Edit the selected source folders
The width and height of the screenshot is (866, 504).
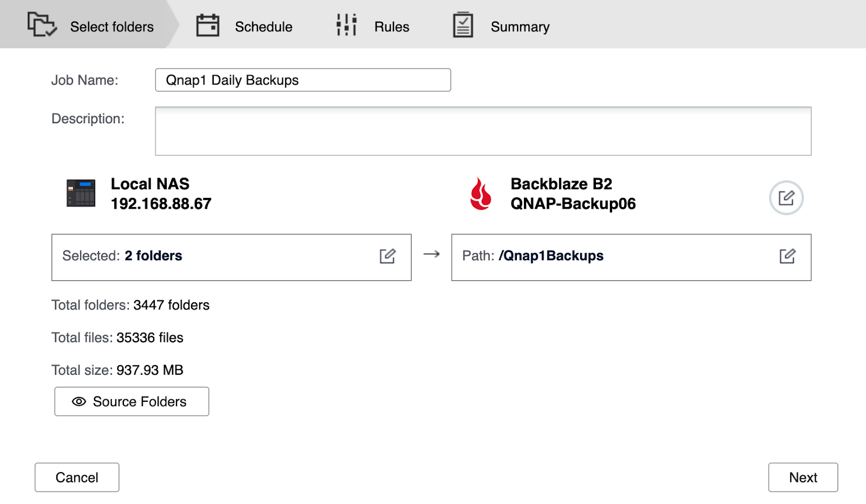tap(388, 256)
